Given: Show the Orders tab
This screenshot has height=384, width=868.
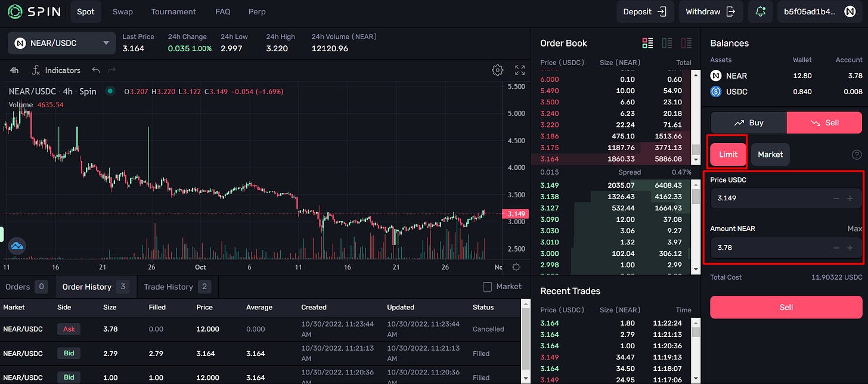Looking at the screenshot, I should coord(27,287).
